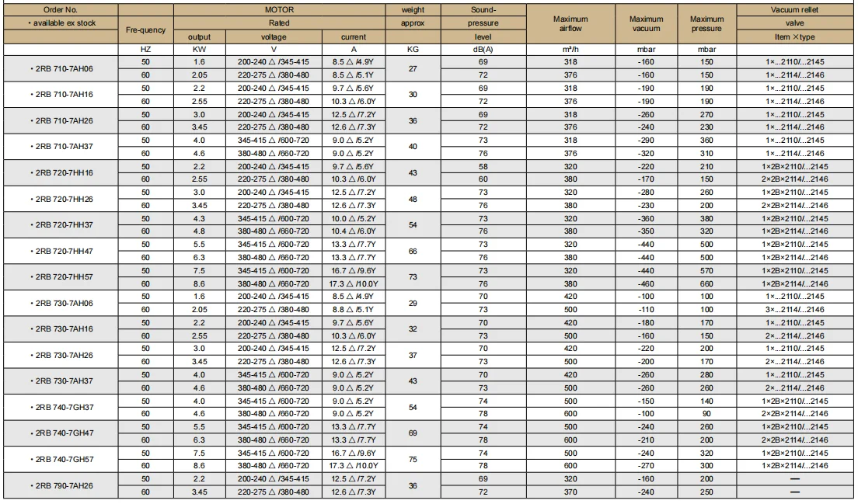Click the 2RB 740-7GH47 order number
Screen dimensions: 858x504
61,433
